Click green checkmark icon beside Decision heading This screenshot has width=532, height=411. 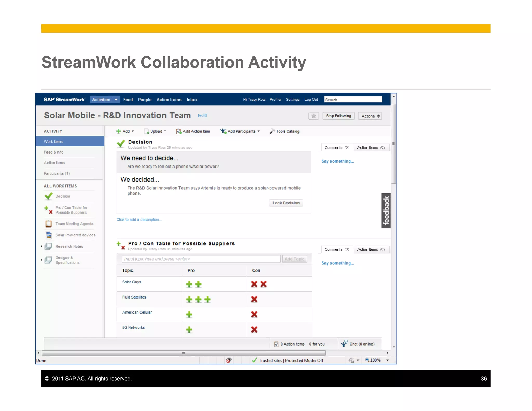pyautogui.click(x=121, y=143)
